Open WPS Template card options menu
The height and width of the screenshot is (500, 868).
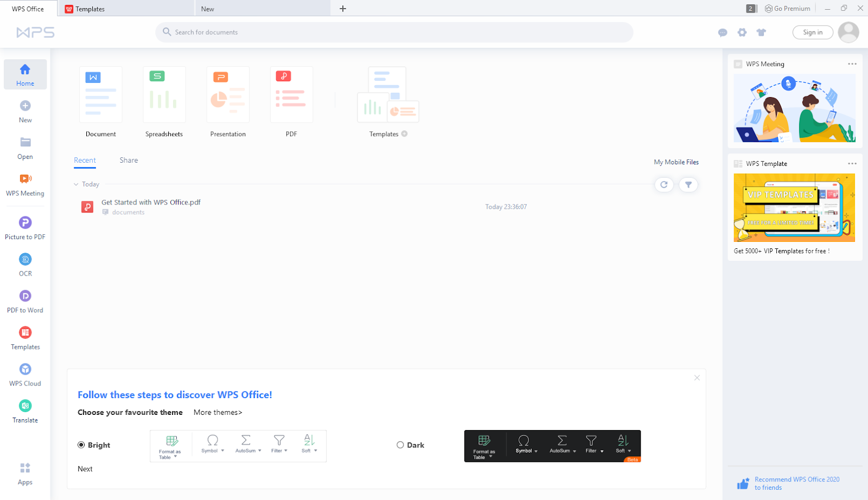click(852, 164)
